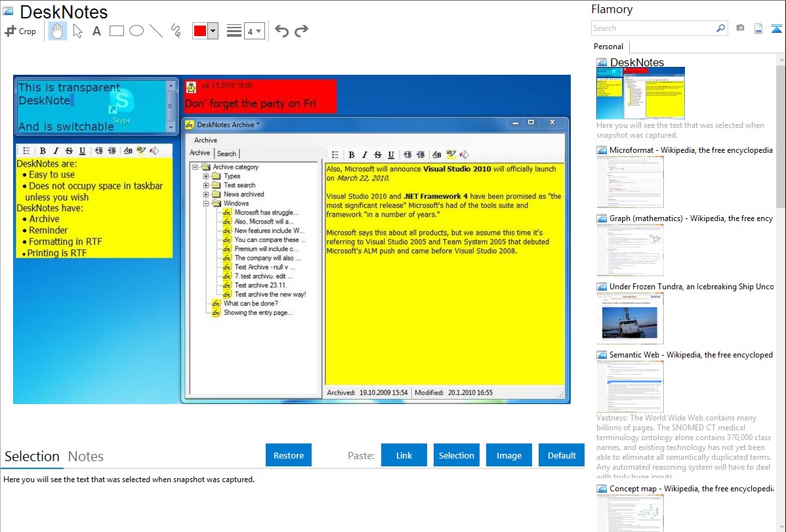
Task: Click the alarm clock icon on red note
Action: [x=191, y=87]
